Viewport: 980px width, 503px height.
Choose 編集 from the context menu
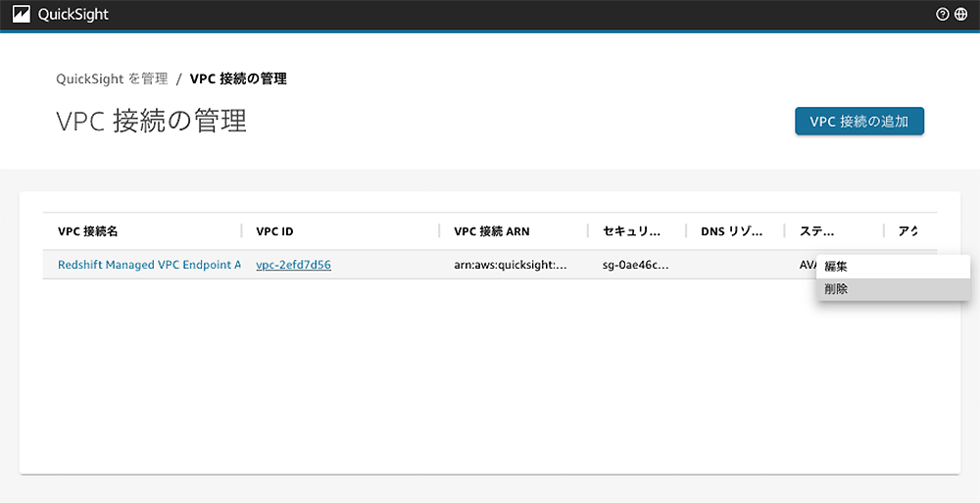click(893, 267)
